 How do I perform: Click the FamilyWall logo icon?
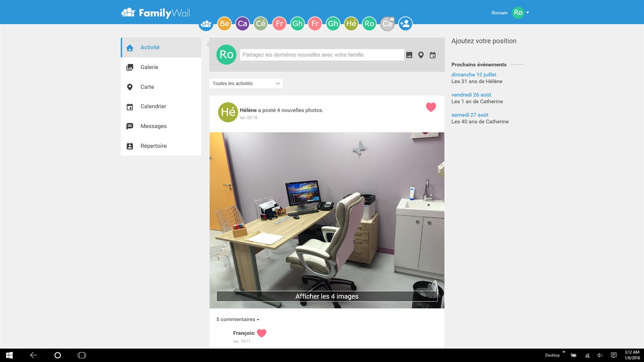[128, 12]
